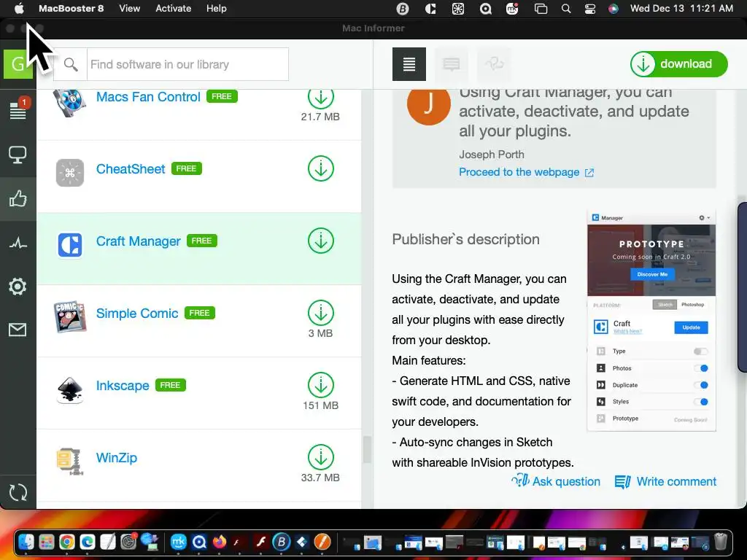Viewport: 747px width, 560px height.
Task: Switch to the description tab icon
Action: pyautogui.click(x=409, y=64)
